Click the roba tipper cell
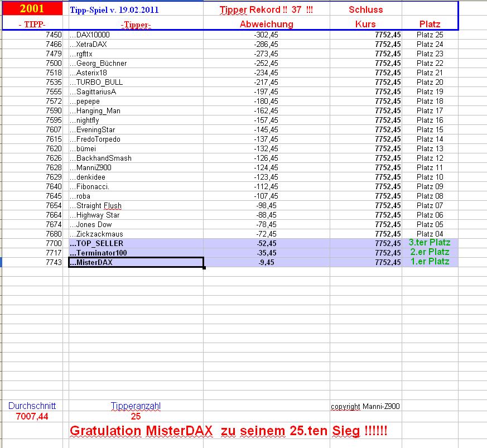The height and width of the screenshot is (448, 487). coord(136,196)
